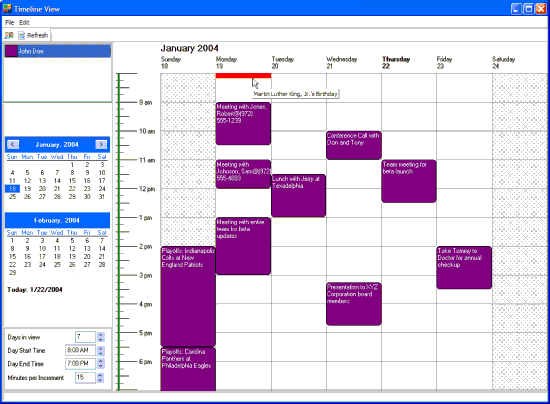This screenshot has height=404, width=550.
Task: Click the 12 pm time ruler label
Action: 147,189
